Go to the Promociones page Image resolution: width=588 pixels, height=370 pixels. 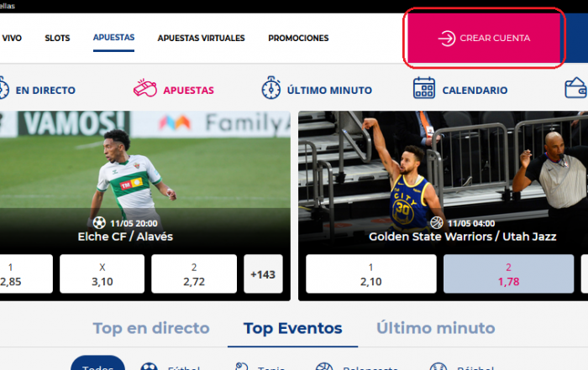(298, 39)
